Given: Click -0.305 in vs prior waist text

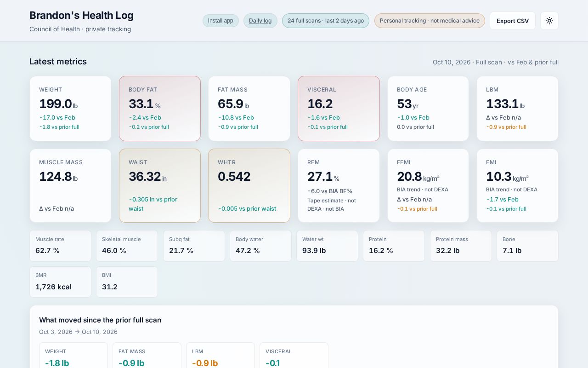Looking at the screenshot, I should point(153,204).
